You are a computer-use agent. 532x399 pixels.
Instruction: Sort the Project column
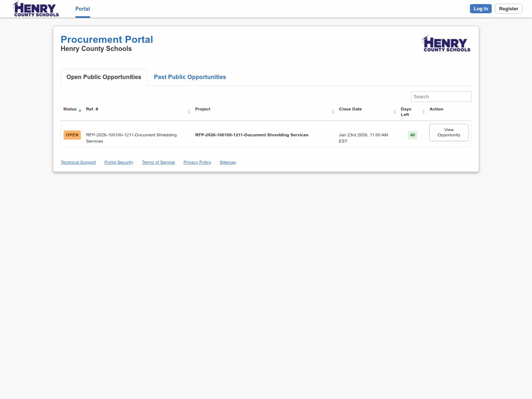[333, 111]
